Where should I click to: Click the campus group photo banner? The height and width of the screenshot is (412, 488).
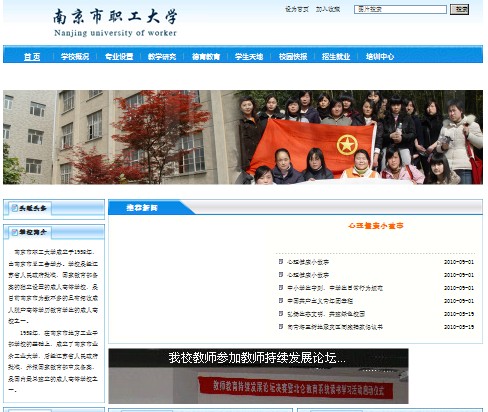pyautogui.click(x=243, y=137)
